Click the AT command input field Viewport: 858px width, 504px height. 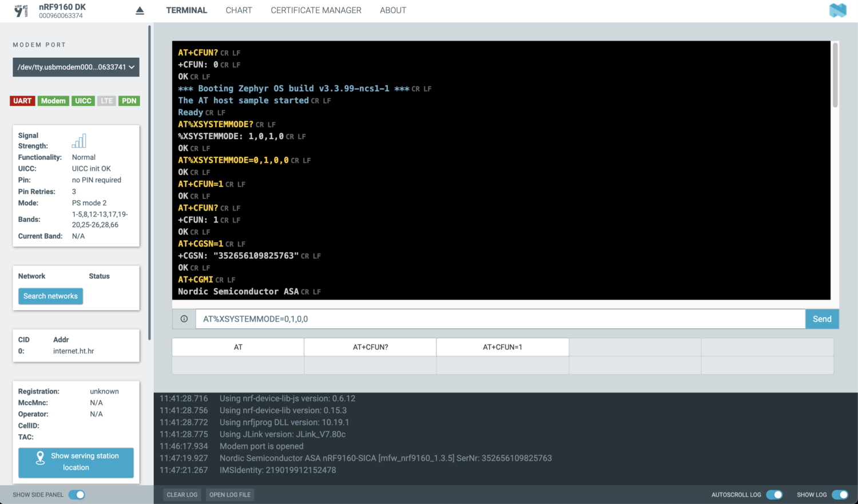pyautogui.click(x=500, y=319)
